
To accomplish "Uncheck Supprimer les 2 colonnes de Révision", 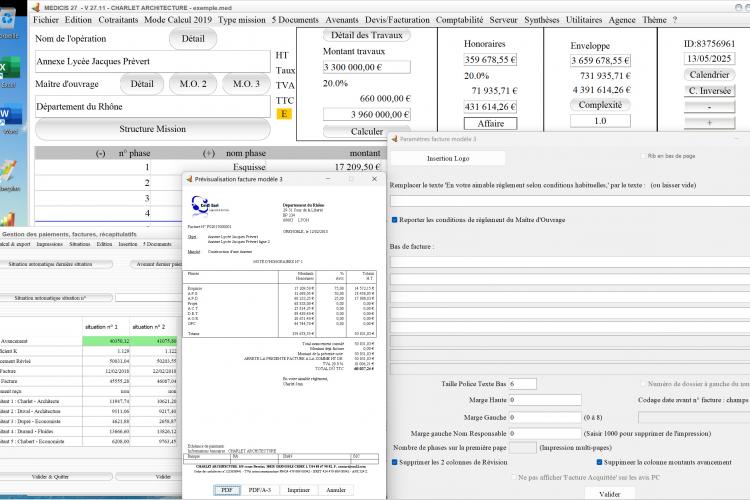I will click(x=395, y=462).
